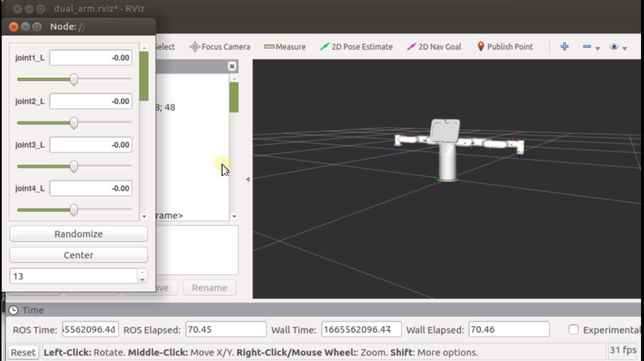Open dropdown arrow next to minus icon
The width and height of the screenshot is (644, 361).
[598, 48]
